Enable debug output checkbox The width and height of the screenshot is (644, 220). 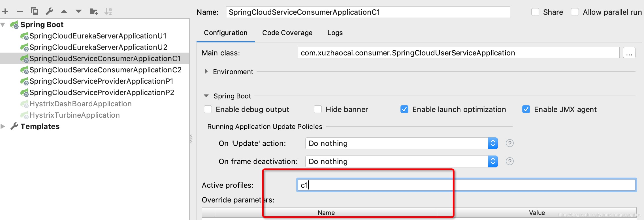208,109
